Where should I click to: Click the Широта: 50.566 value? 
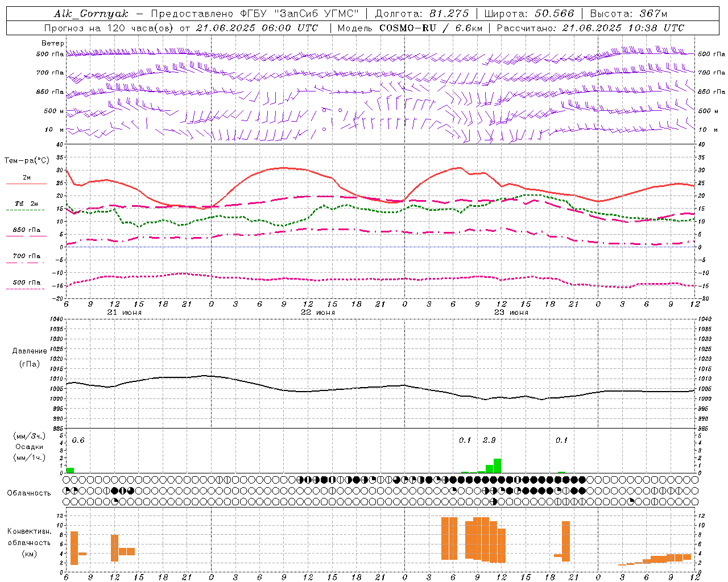coord(530,14)
